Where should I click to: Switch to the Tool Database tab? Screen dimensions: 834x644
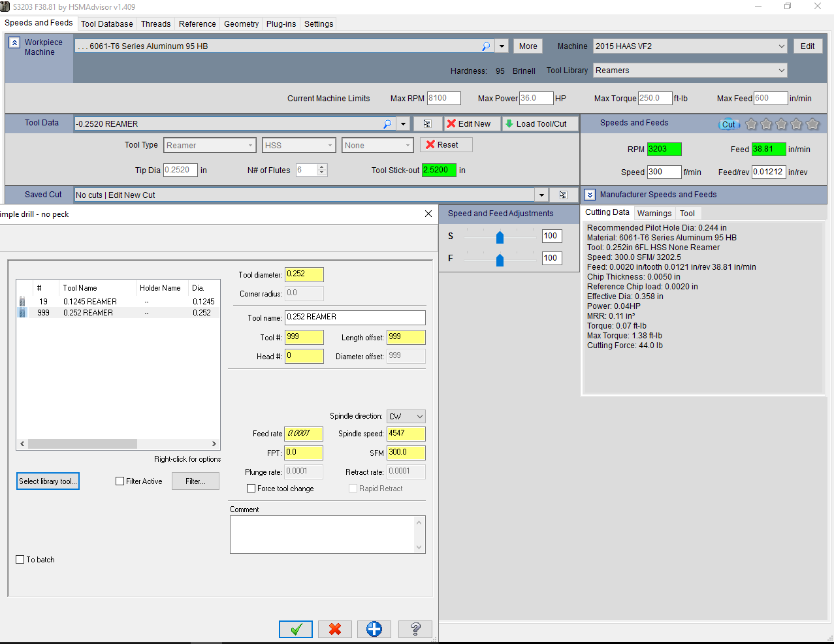pyautogui.click(x=106, y=24)
